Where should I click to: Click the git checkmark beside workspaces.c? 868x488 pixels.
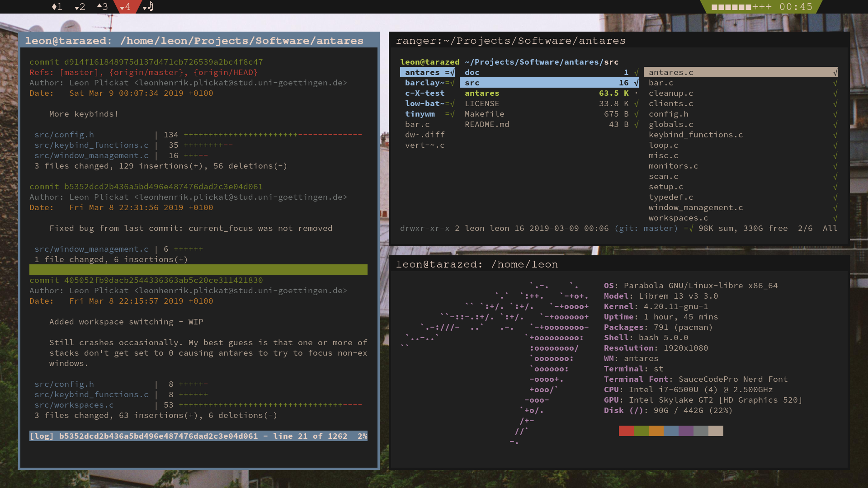coord(835,218)
